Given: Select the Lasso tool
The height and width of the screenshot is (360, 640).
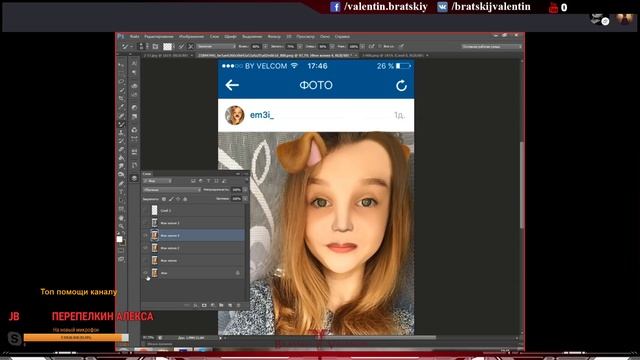Looking at the screenshot, I should (121, 82).
